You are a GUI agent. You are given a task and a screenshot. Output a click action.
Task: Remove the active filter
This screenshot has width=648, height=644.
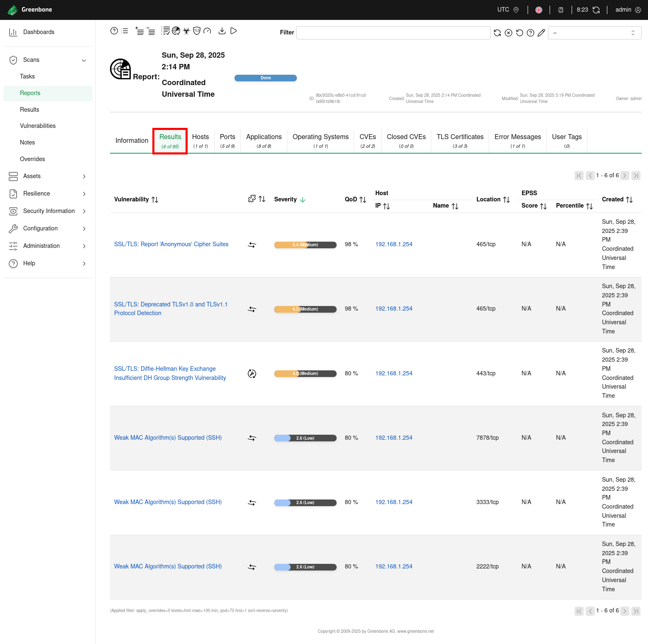(x=509, y=32)
